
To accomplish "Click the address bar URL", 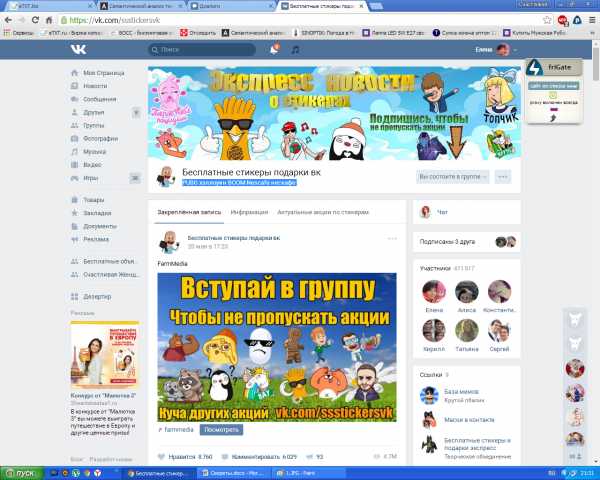I will [x=115, y=20].
